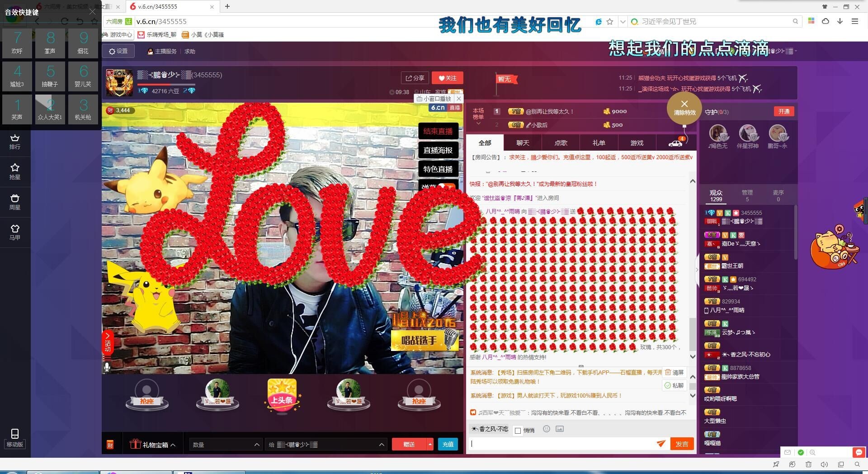Image resolution: width=868 pixels, height=474 pixels.
Task: Switch to 麦序 mic queue tab
Action: pos(778,195)
